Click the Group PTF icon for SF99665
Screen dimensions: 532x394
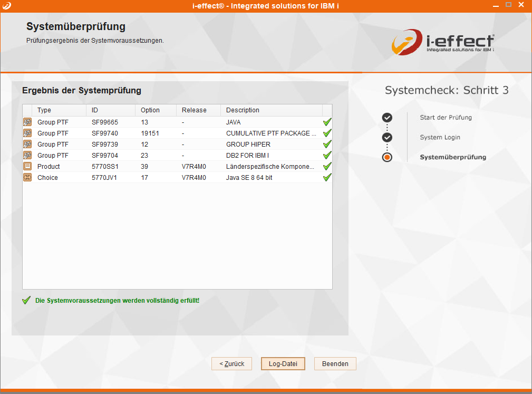pos(27,122)
